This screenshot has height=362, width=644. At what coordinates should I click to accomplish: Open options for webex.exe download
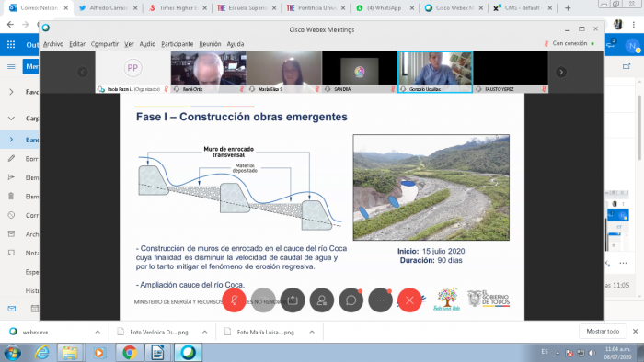click(98, 332)
